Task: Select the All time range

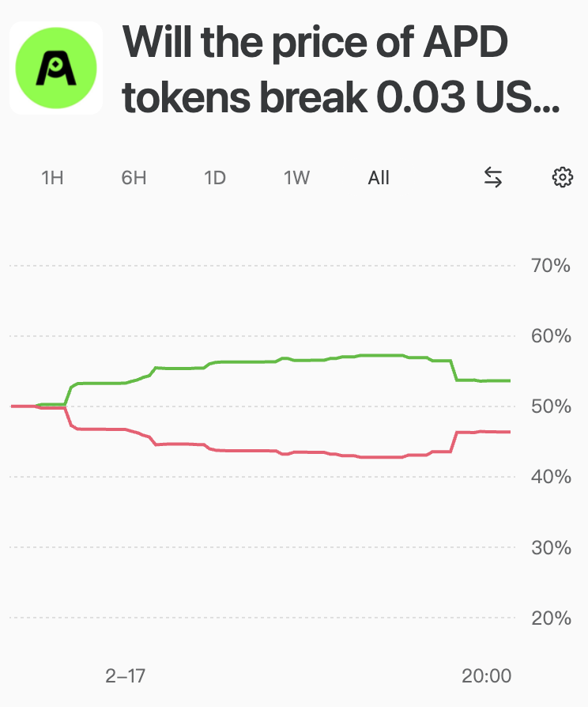Action: pyautogui.click(x=379, y=178)
